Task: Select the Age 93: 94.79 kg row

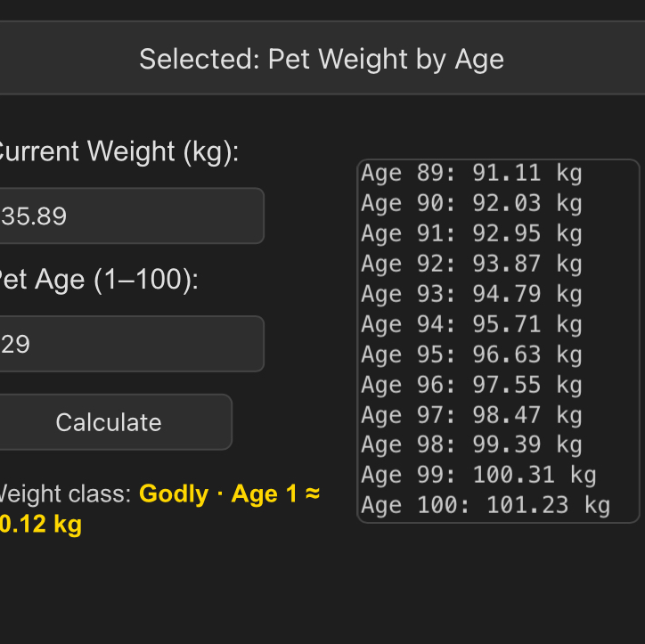Action: [x=471, y=294]
